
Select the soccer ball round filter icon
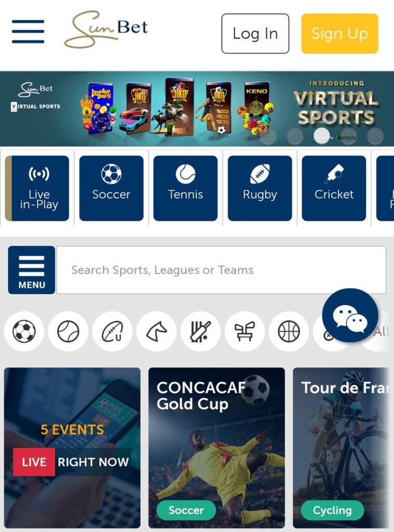coord(24,331)
